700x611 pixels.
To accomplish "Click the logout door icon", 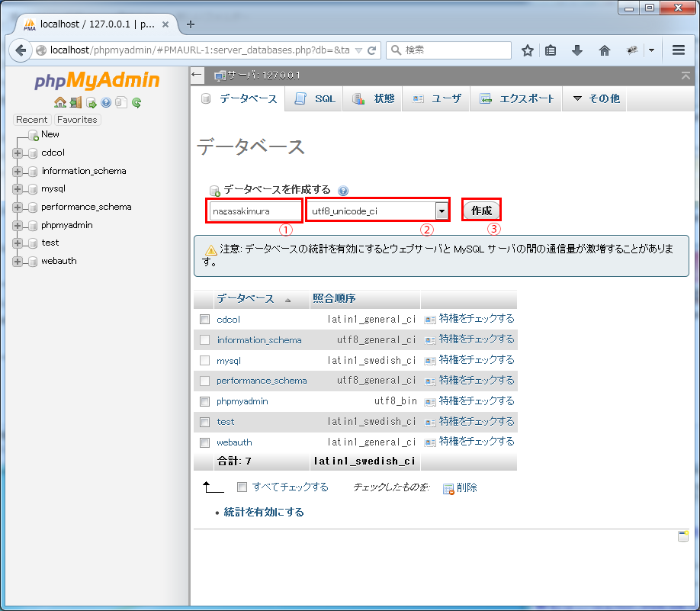I will tap(75, 102).
